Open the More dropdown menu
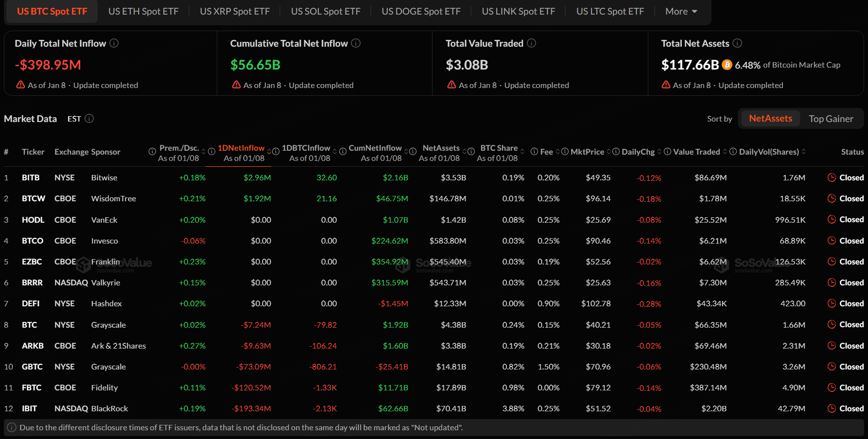Image resolution: width=868 pixels, height=439 pixels. click(x=681, y=11)
